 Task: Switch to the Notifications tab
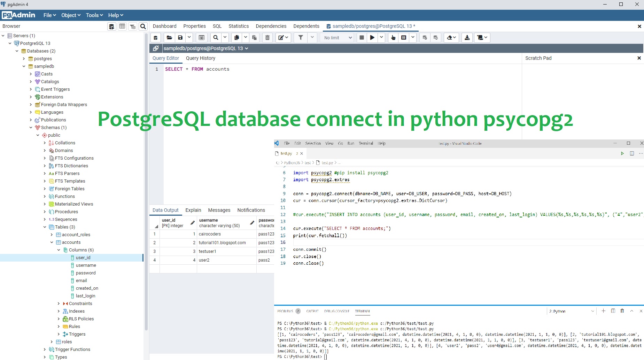[x=251, y=210]
